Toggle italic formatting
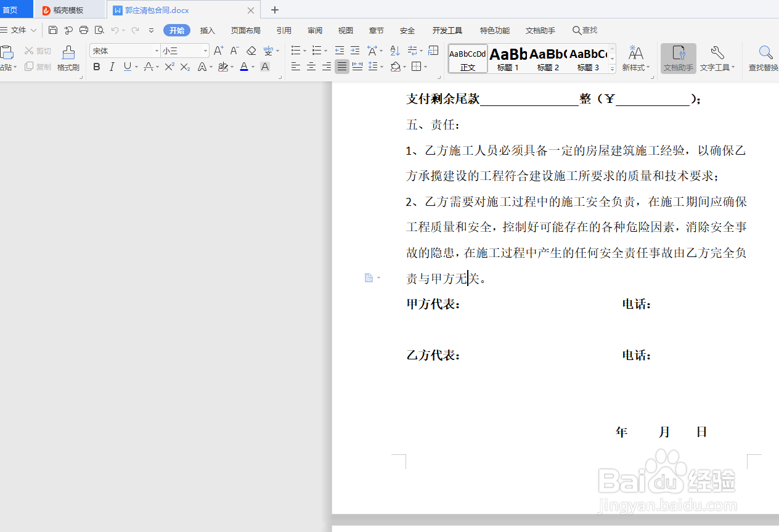 112,67
